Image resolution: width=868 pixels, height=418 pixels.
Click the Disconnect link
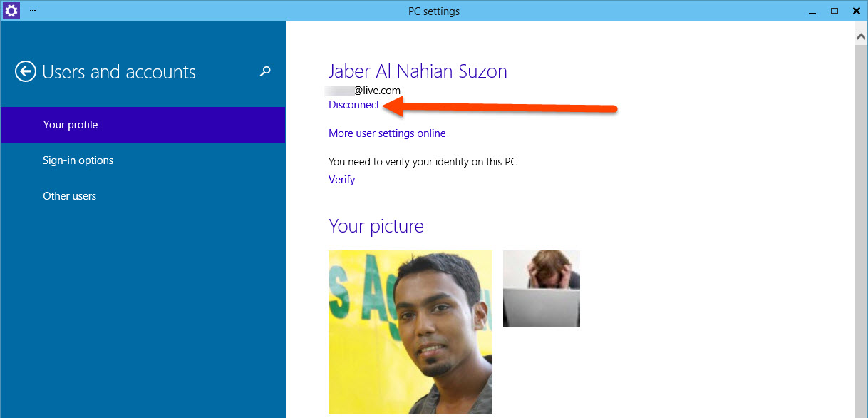pyautogui.click(x=353, y=104)
